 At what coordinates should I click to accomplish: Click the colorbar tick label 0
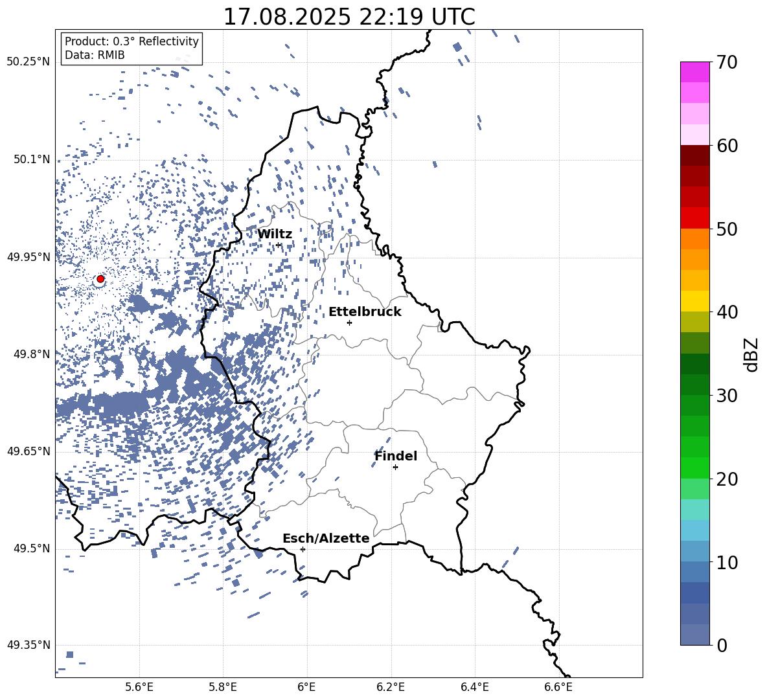[722, 645]
